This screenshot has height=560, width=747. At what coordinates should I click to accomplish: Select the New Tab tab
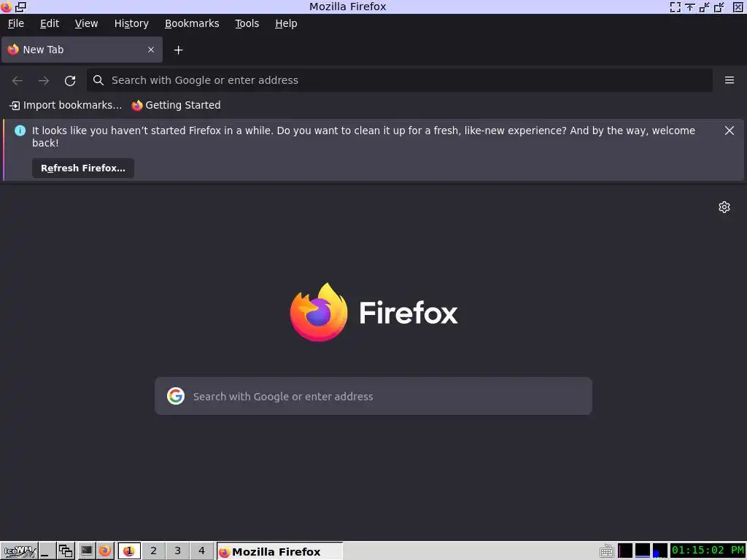pos(82,50)
